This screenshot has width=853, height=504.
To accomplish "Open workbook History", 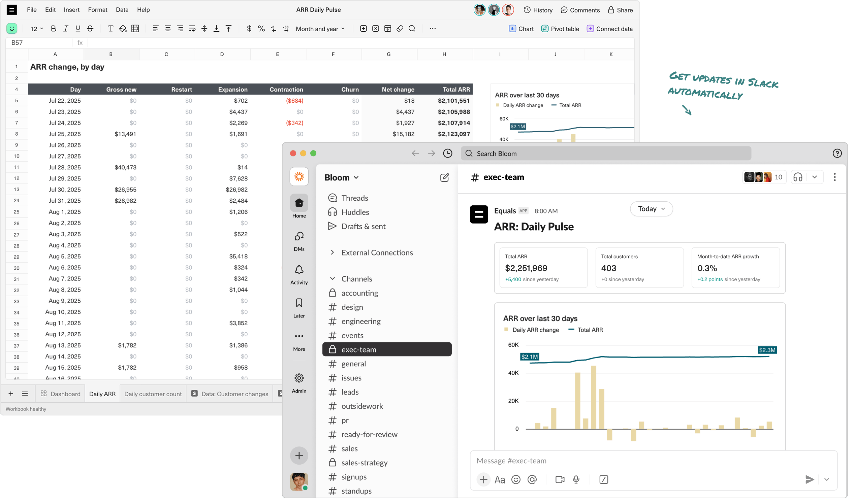I will tap(539, 10).
